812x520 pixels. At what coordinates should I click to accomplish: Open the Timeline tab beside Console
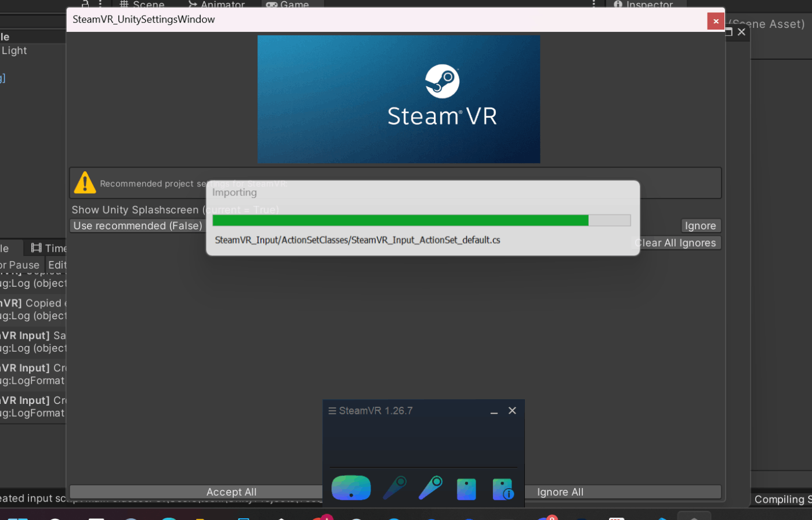click(x=48, y=248)
